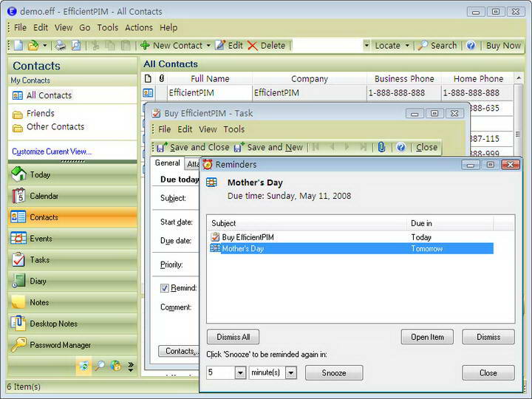Open the Actions menu

[x=138, y=27]
